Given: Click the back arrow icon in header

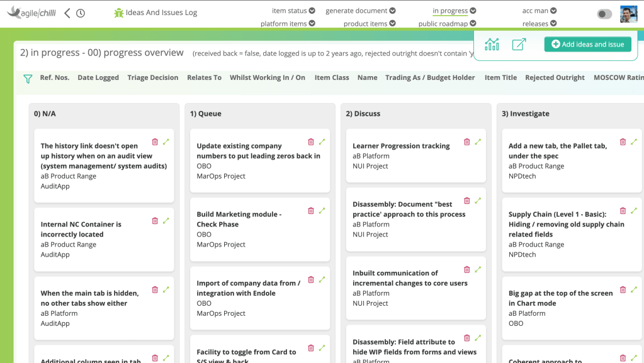Looking at the screenshot, I should (67, 13).
